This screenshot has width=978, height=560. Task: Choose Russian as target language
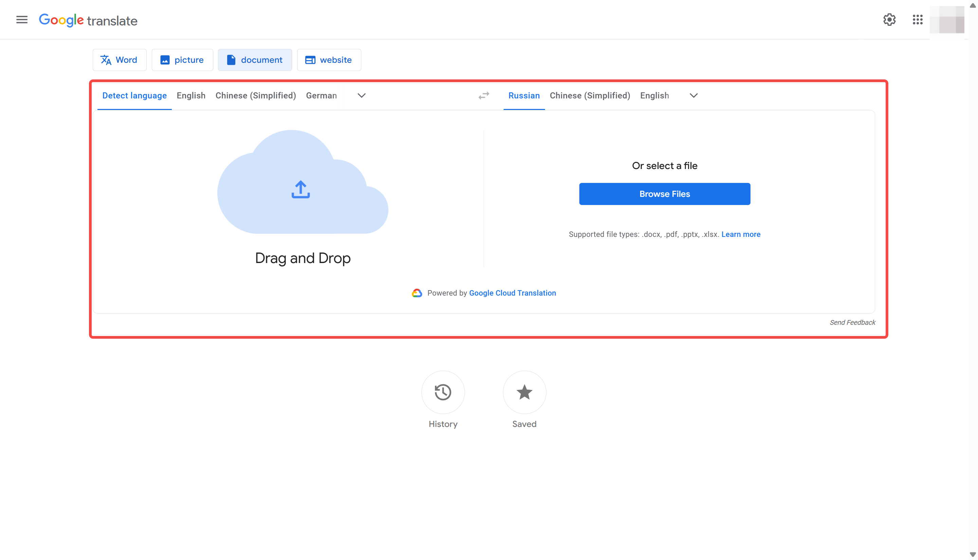click(x=524, y=95)
